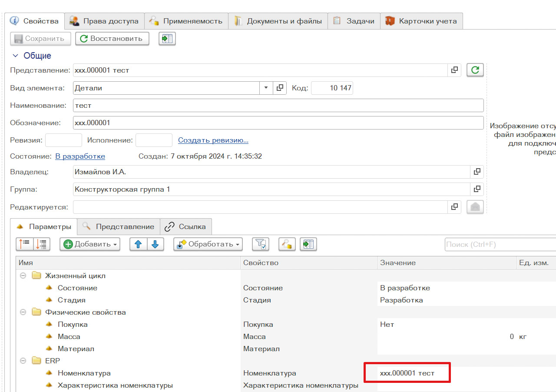Viewport: 556px width, 392px height.
Task: Switch to the Ссылка sub-tab
Action: tap(186, 226)
